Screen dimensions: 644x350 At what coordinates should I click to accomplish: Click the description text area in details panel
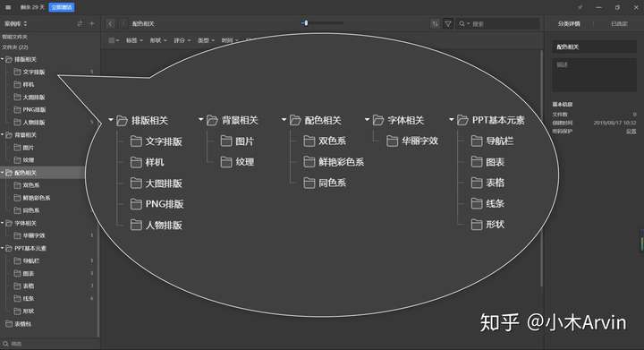(x=594, y=75)
